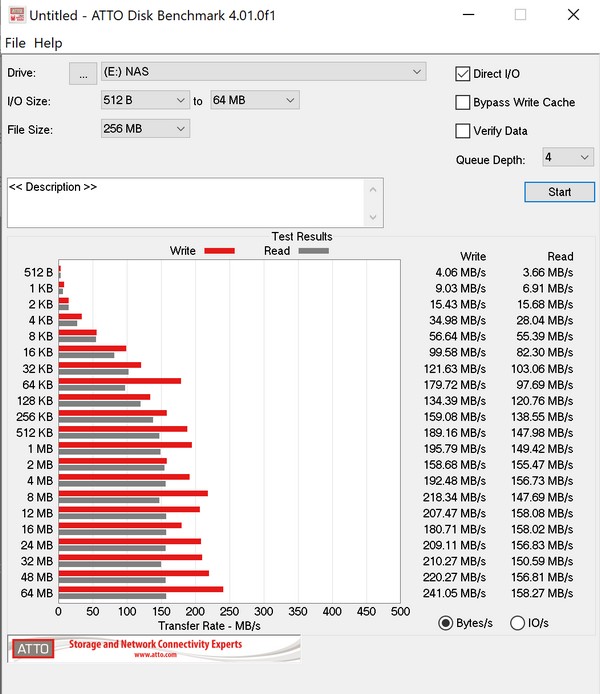Click the description scroll up arrow
This screenshot has height=694, width=600.
[373, 189]
